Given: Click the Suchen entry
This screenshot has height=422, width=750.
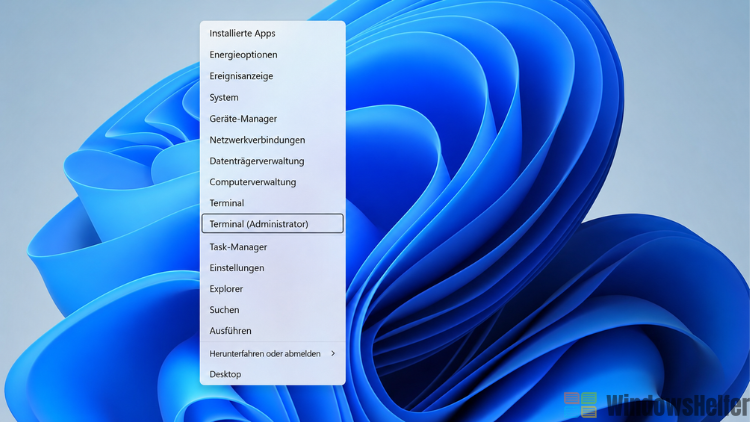Looking at the screenshot, I should point(273,310).
